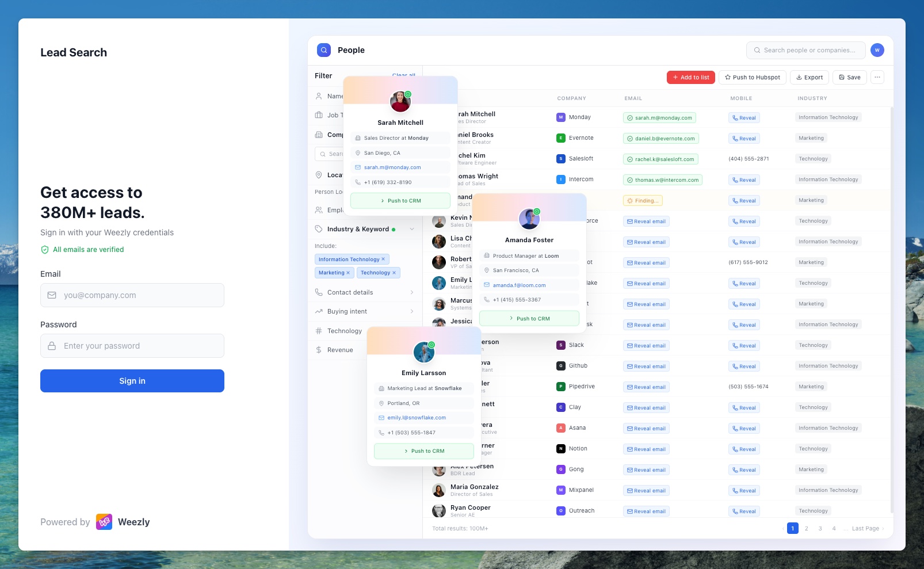Click Sarah Mitchell's card profile photo
Screen dimensions: 924x569
pos(400,102)
